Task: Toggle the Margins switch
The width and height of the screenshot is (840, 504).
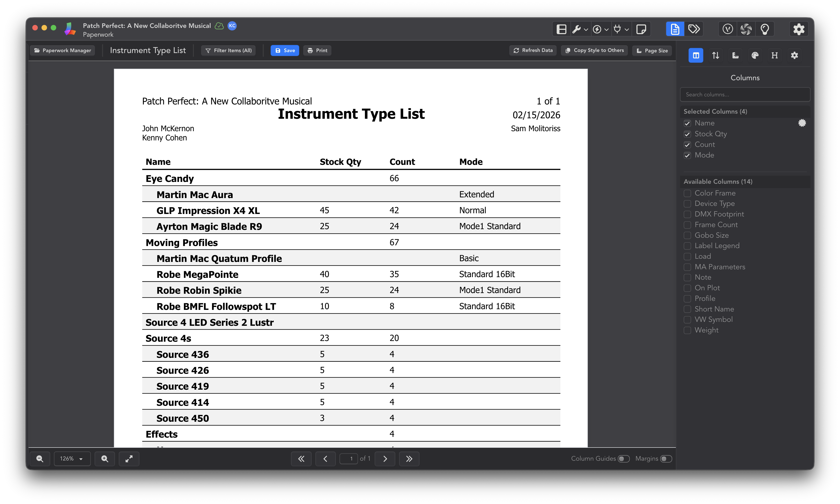Action: [666, 459]
